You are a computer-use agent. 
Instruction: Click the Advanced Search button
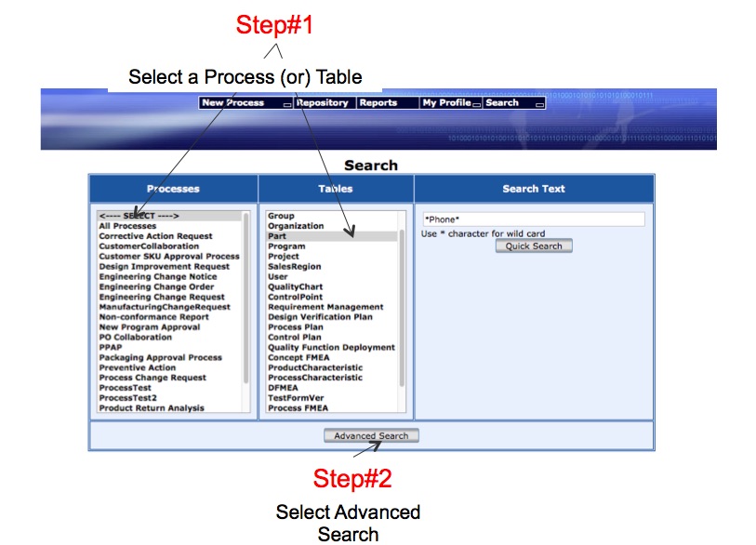(371, 434)
